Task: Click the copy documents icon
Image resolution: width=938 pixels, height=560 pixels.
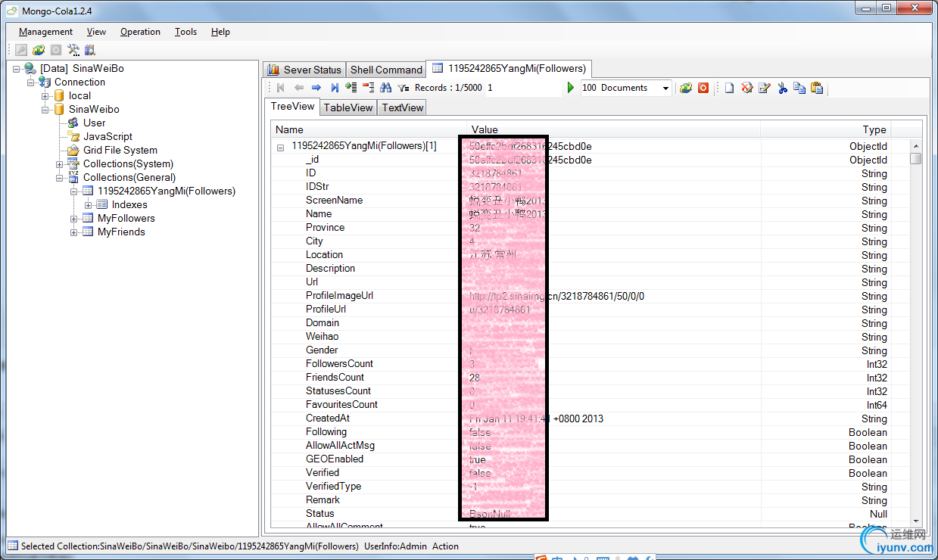Action: [x=799, y=88]
